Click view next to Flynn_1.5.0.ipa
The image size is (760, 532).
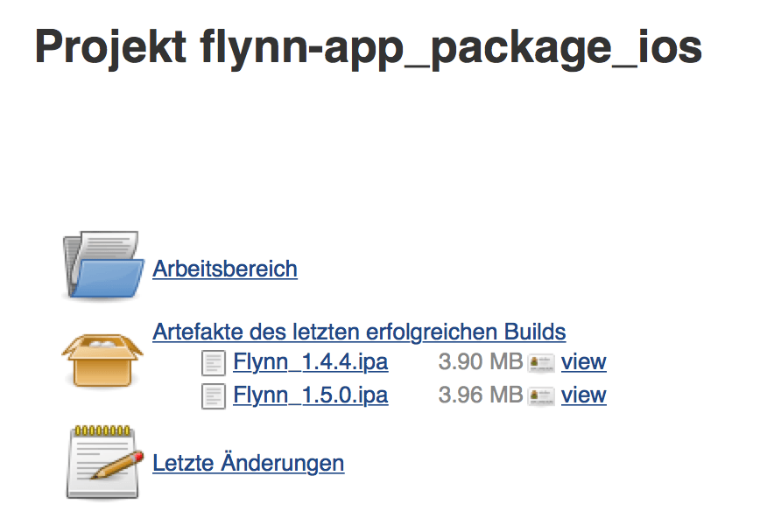[x=584, y=395]
